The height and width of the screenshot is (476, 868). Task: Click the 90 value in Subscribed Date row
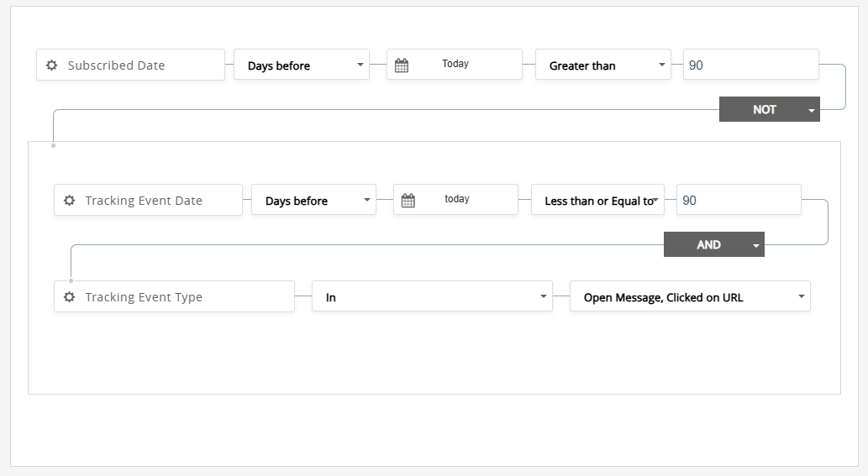750,65
